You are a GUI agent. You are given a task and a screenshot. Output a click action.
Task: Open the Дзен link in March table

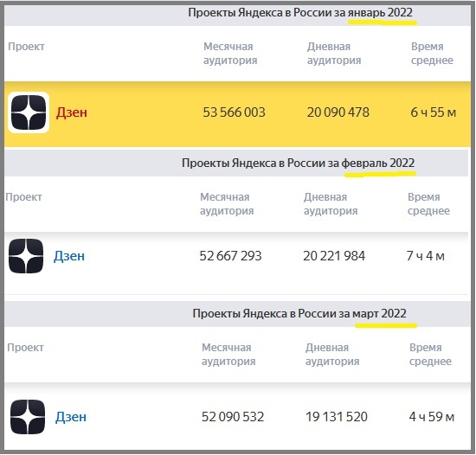[x=71, y=417]
